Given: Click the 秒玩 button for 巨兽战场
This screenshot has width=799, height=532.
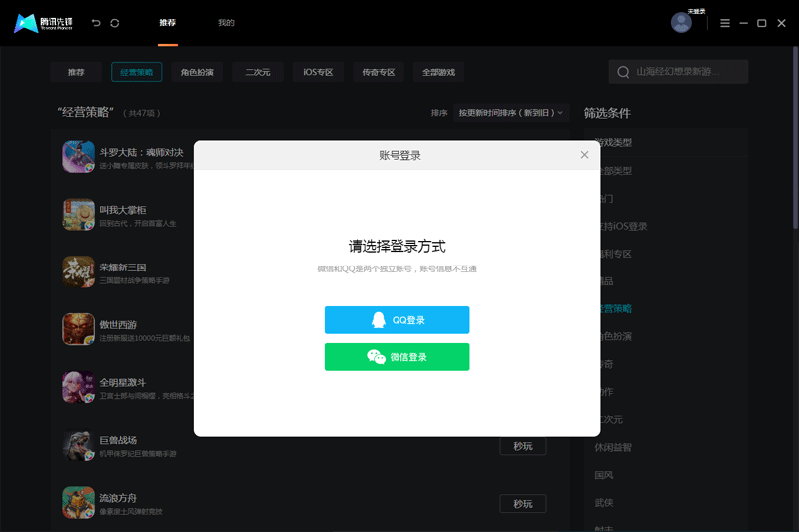Looking at the screenshot, I should pyautogui.click(x=523, y=446).
